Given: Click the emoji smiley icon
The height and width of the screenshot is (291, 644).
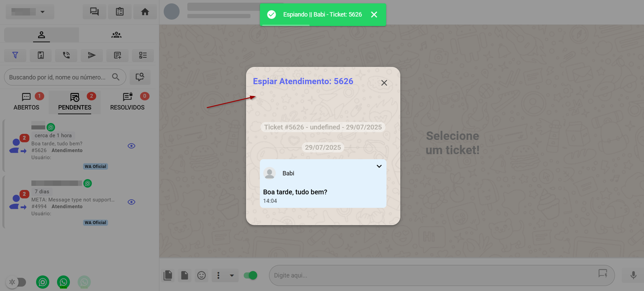Looking at the screenshot, I should (202, 275).
